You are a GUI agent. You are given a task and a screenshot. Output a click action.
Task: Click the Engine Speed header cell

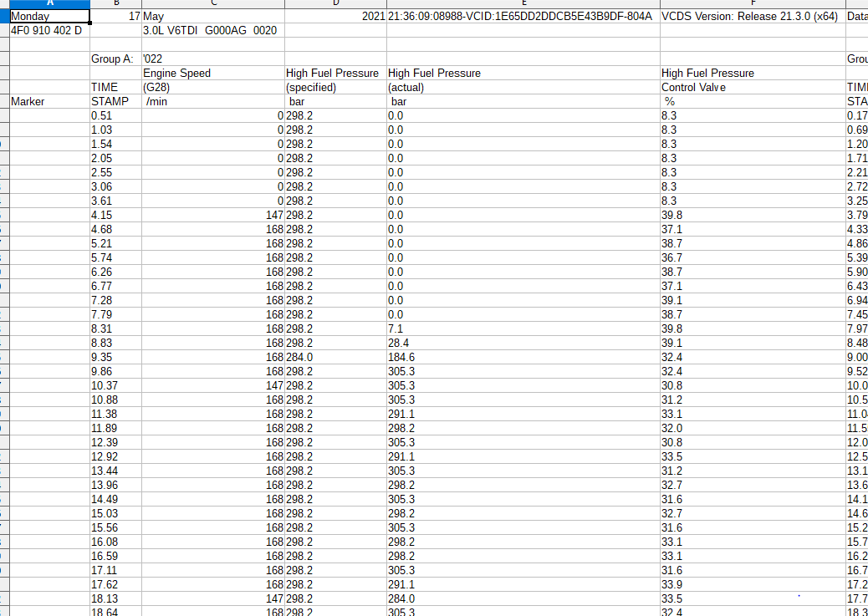pyautogui.click(x=212, y=74)
